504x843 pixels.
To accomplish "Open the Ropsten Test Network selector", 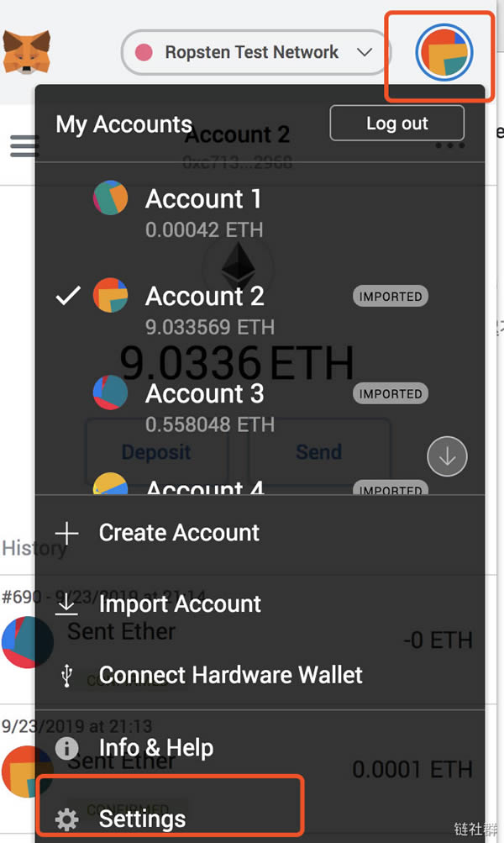I will coord(252,51).
